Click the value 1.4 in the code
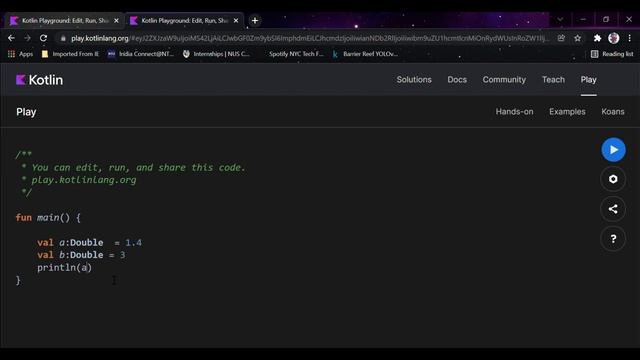 pos(133,243)
